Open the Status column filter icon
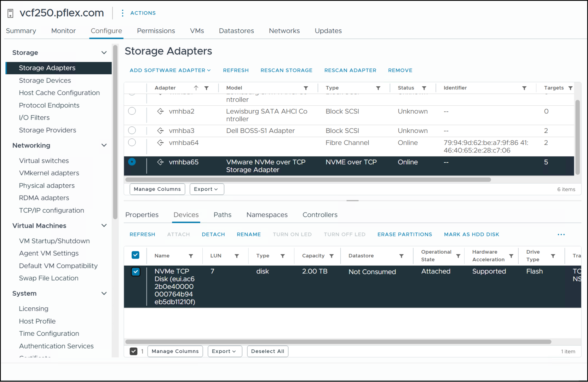This screenshot has width=588, height=382. point(424,88)
